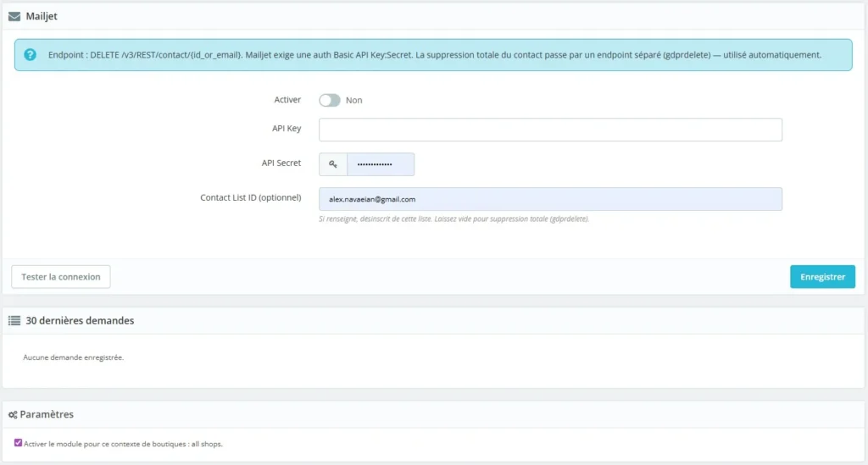Click the Si renseigne help text

(454, 219)
